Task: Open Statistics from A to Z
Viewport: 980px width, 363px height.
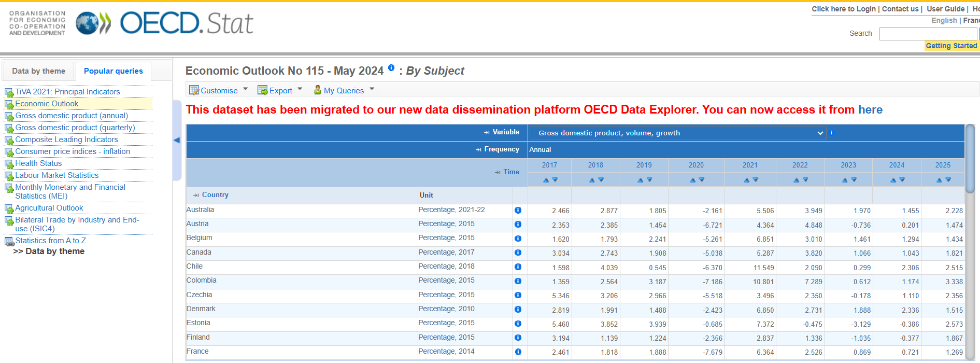Action: click(x=50, y=241)
